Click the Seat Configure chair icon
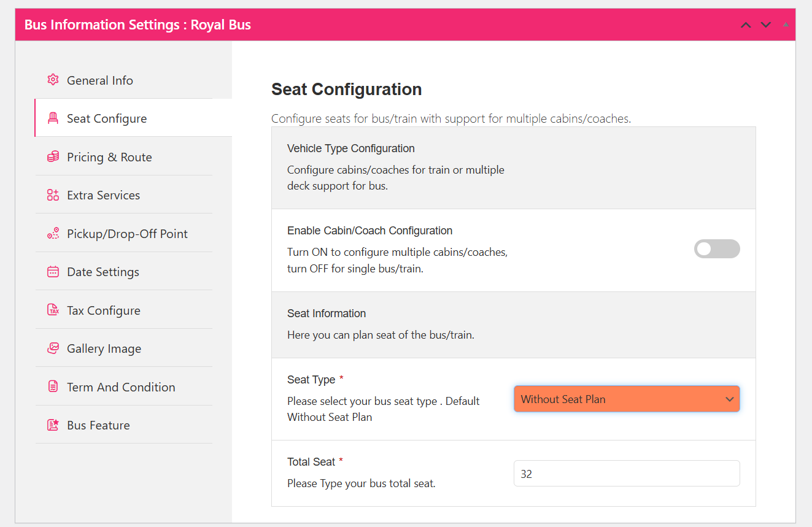The width and height of the screenshot is (812, 527). coord(53,118)
